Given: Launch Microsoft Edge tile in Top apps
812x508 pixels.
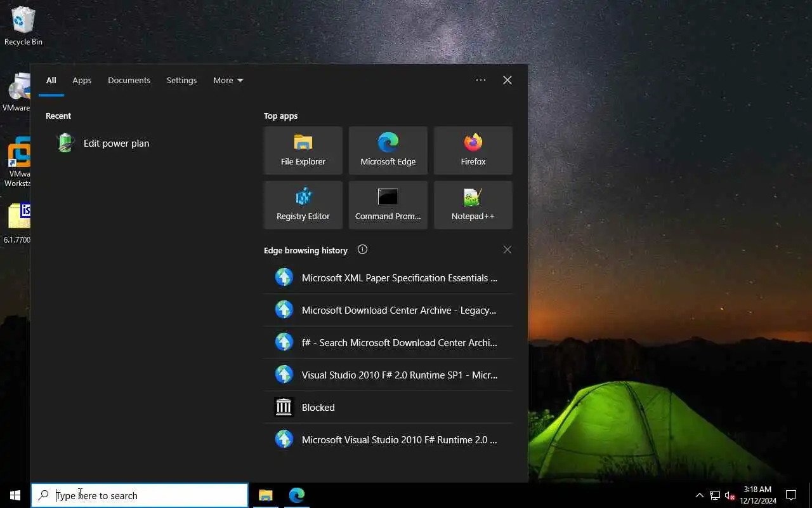Looking at the screenshot, I should (x=388, y=150).
